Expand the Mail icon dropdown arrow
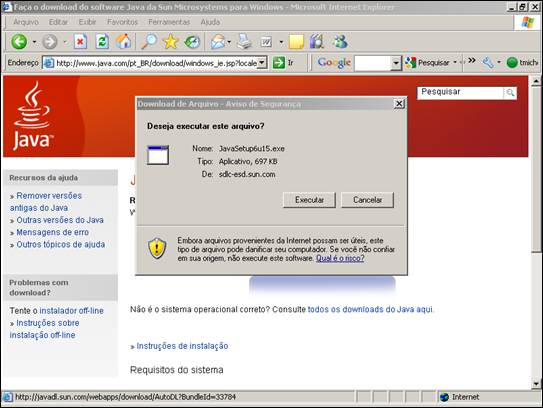This screenshot has width=543, height=408. coord(229,42)
